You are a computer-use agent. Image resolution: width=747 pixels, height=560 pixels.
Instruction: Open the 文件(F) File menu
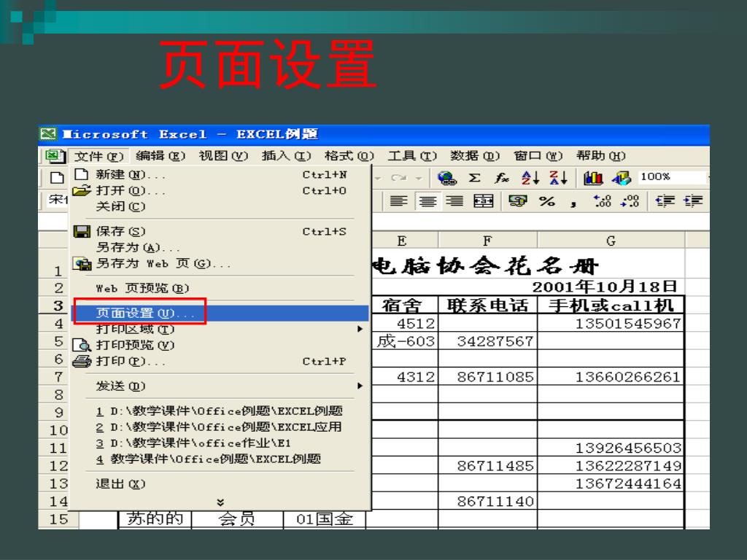(98, 156)
